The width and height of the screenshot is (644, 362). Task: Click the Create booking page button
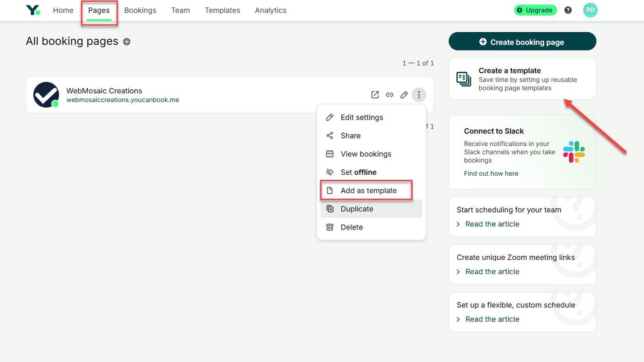(522, 41)
